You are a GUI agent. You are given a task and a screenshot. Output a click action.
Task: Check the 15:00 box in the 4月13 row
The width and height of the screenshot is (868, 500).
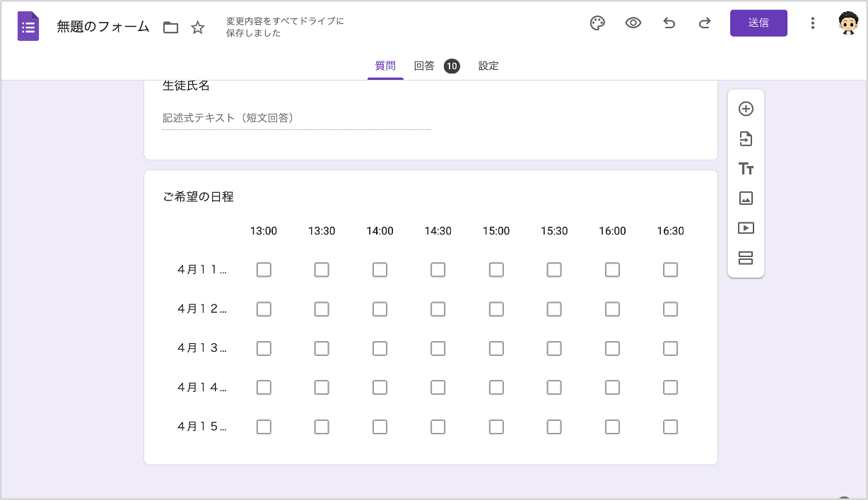coord(496,348)
